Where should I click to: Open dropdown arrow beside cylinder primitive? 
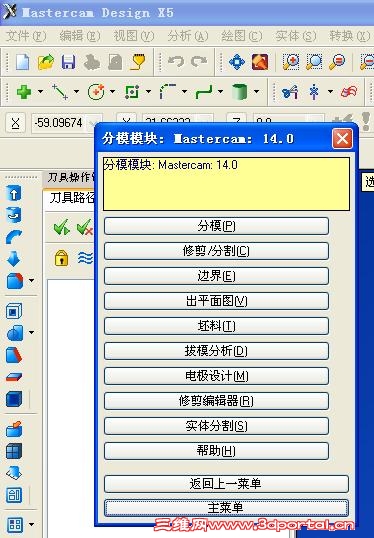(256, 92)
